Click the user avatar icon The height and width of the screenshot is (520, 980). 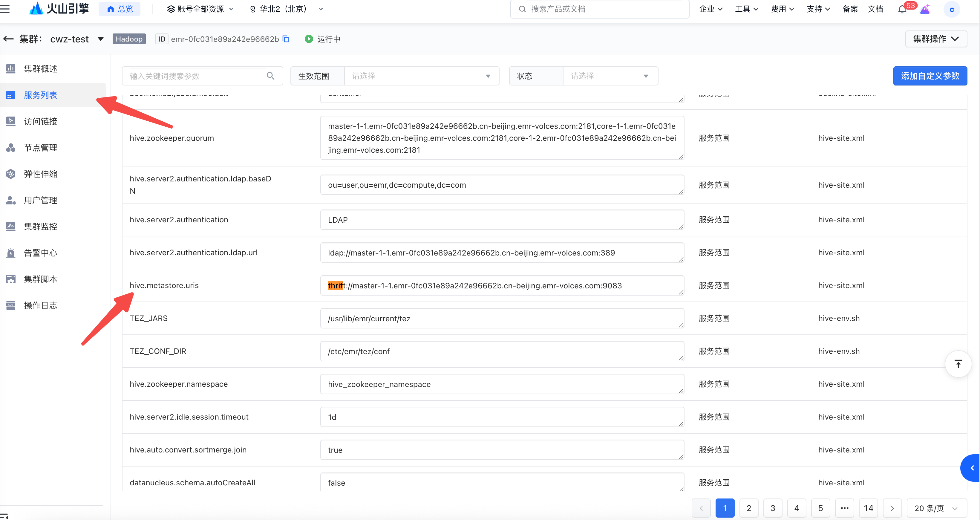click(x=952, y=10)
